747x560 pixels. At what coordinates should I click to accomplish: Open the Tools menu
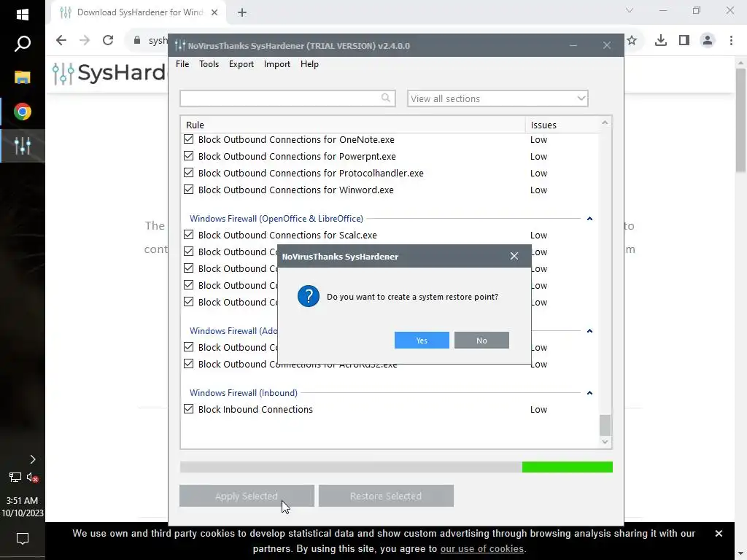click(209, 64)
